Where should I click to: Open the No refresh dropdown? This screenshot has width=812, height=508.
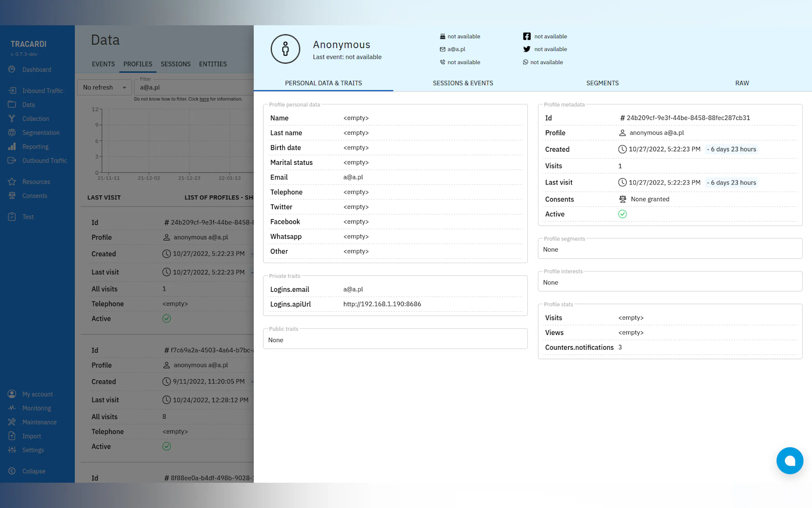pos(104,87)
